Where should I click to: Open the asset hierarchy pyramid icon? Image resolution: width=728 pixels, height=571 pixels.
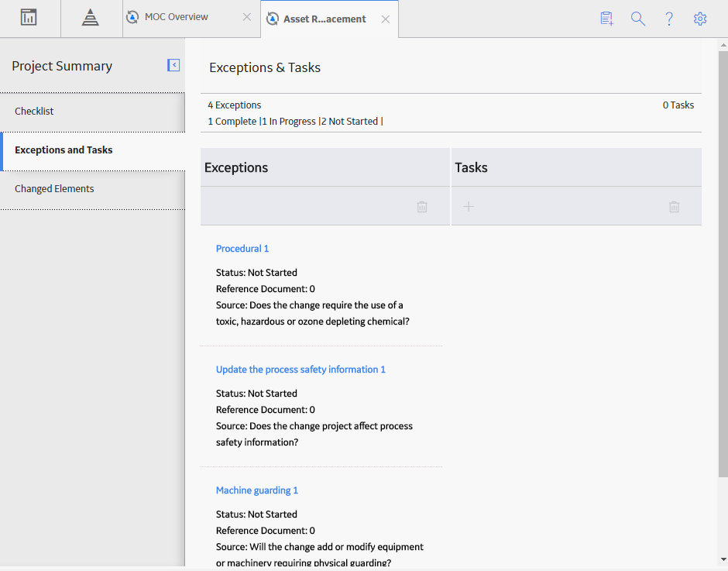click(x=90, y=18)
